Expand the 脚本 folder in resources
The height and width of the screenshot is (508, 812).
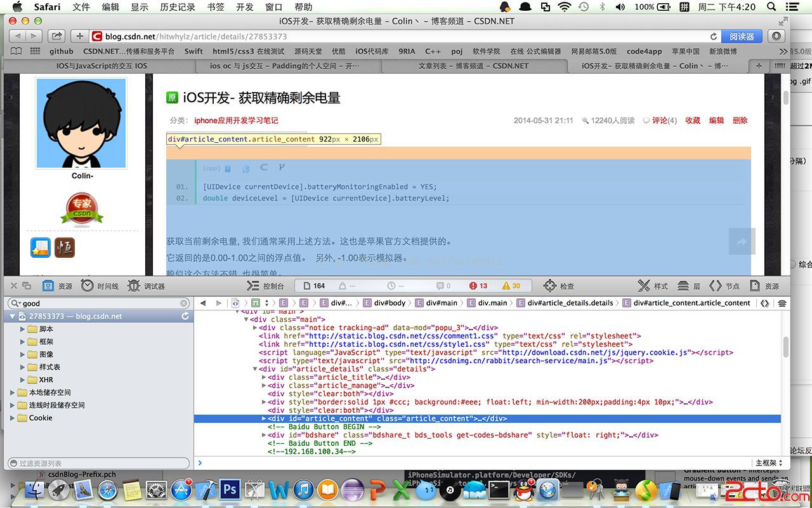[x=22, y=329]
